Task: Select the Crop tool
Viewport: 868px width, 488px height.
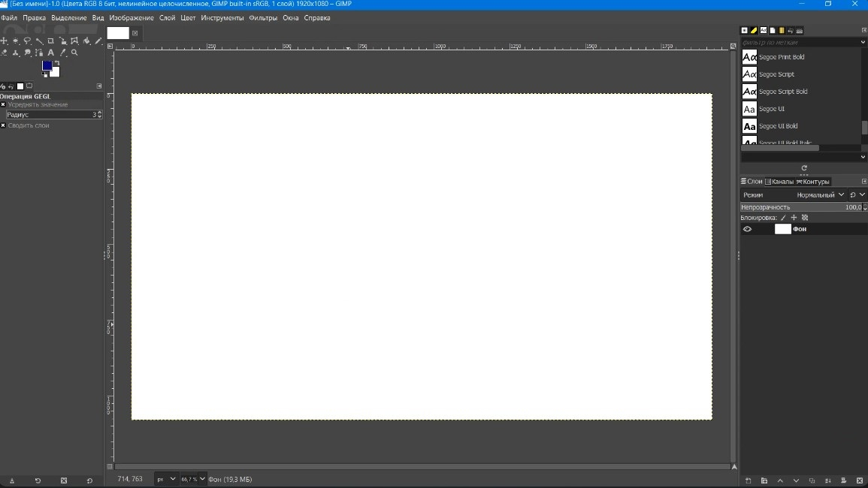Action: point(51,41)
